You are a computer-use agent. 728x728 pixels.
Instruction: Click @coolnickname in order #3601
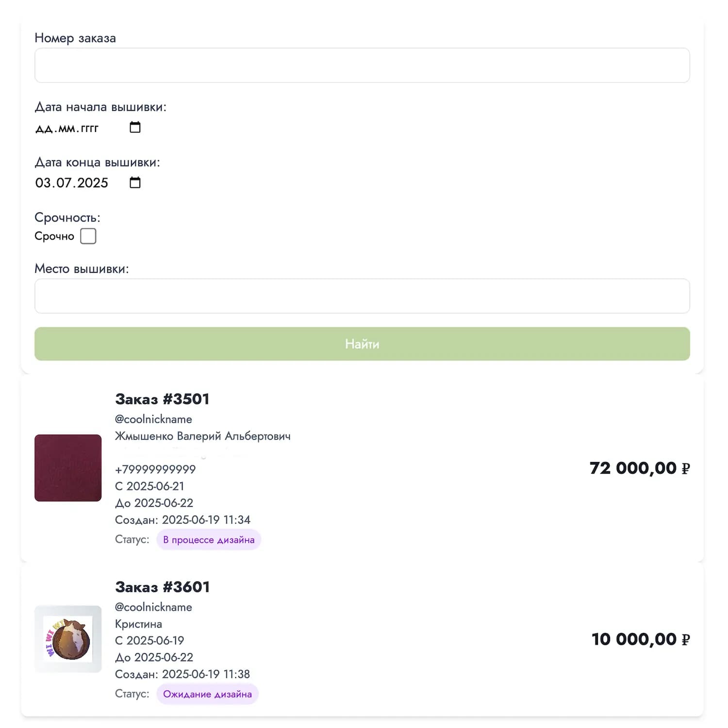click(x=153, y=607)
